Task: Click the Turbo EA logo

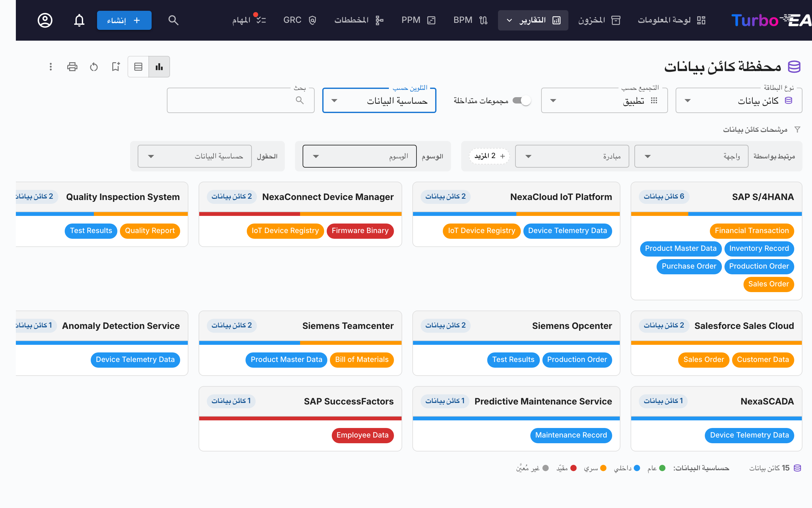Action: pos(771,20)
